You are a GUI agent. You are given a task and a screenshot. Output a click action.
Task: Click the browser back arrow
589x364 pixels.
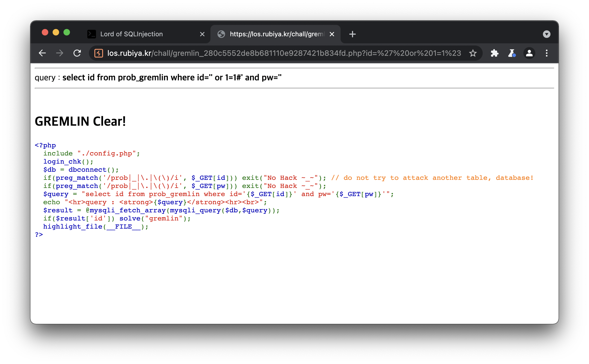(42, 53)
